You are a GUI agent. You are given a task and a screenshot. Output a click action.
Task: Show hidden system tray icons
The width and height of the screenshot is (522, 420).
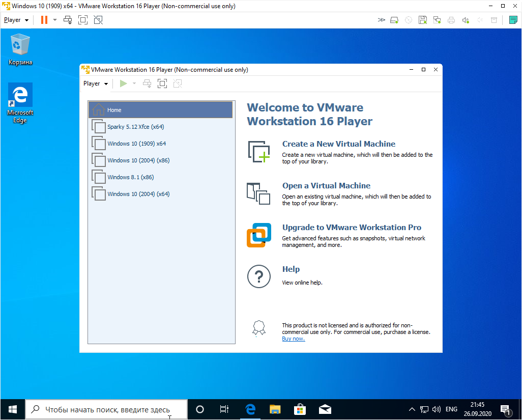412,409
